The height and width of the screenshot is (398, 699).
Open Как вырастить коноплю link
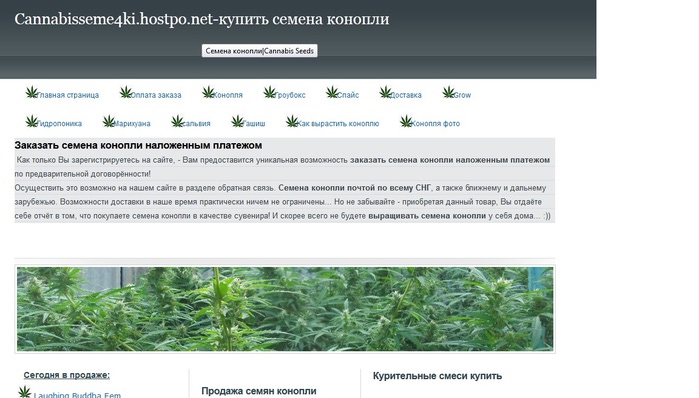tap(338, 123)
